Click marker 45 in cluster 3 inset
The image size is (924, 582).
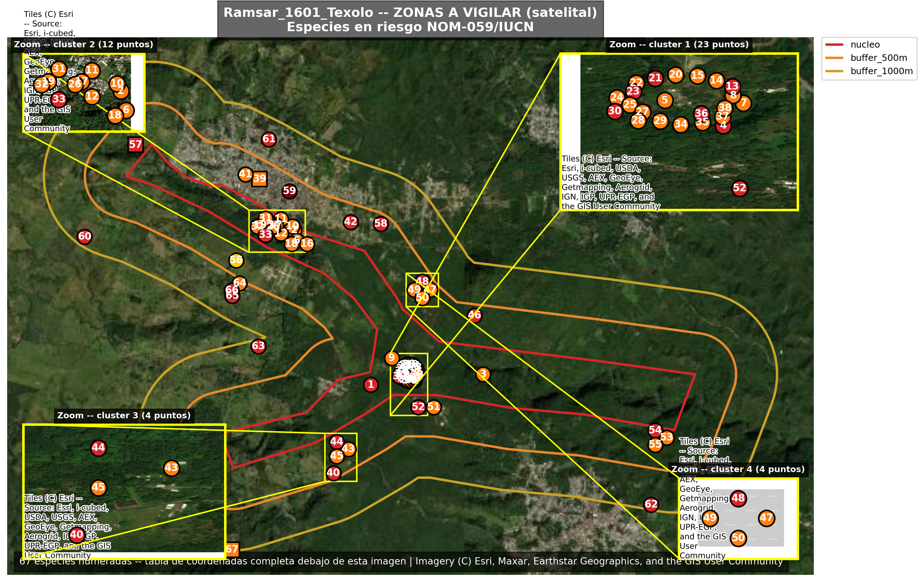pyautogui.click(x=98, y=488)
